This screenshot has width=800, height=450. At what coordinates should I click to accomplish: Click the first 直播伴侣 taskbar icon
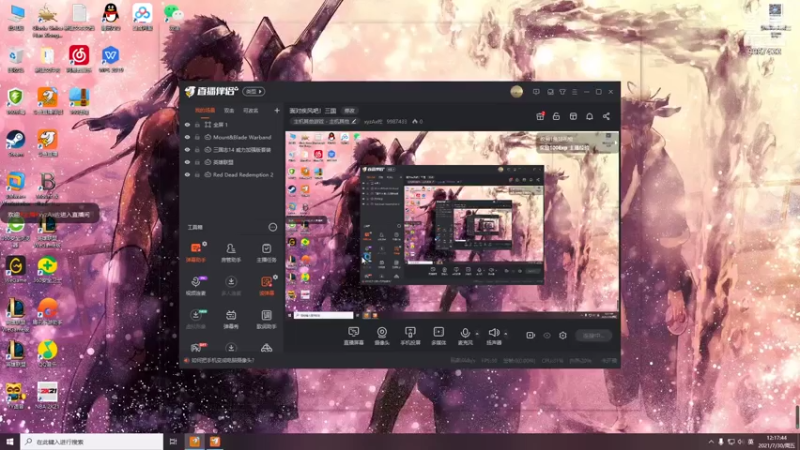tap(195, 441)
